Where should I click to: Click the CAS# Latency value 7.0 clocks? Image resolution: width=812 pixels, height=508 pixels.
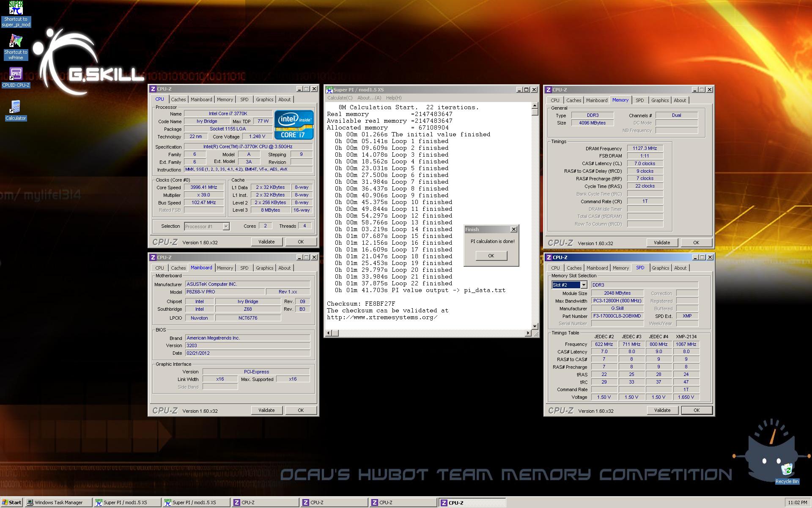click(645, 163)
